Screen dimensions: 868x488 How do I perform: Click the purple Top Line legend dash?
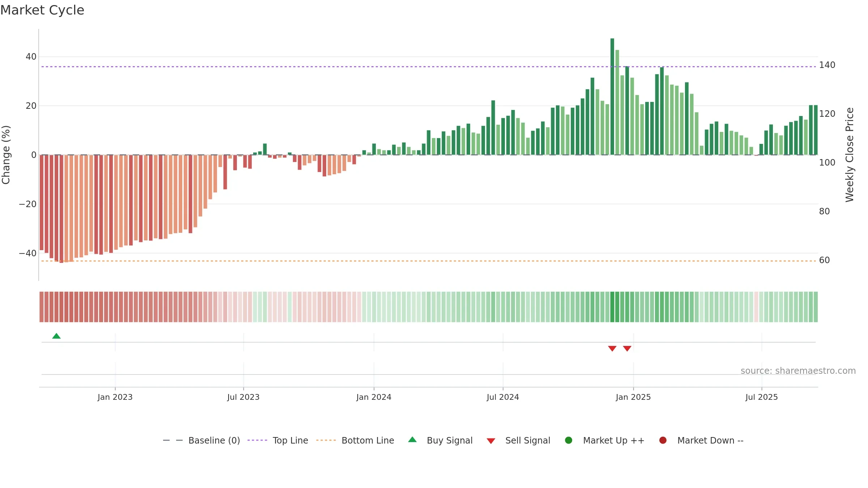(257, 440)
